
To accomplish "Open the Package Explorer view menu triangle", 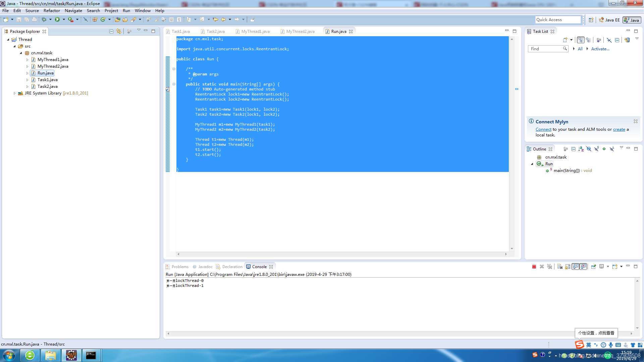I will coord(139,31).
